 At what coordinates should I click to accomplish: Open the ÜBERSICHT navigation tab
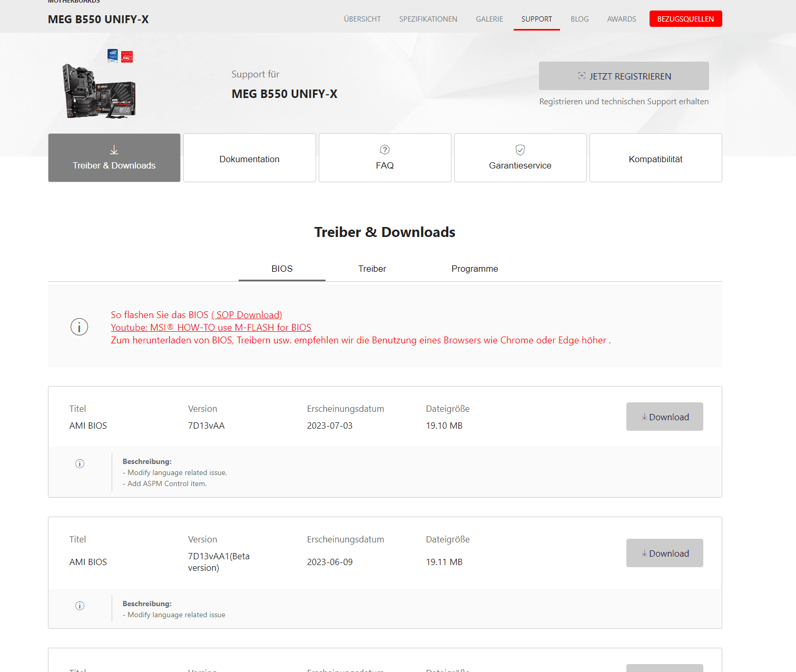point(362,19)
